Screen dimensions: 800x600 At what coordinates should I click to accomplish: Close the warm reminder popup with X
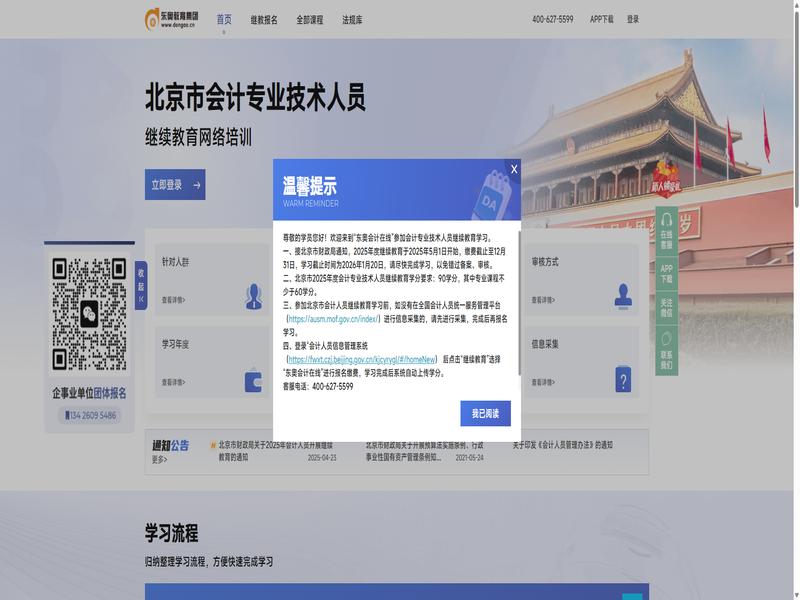click(x=514, y=169)
